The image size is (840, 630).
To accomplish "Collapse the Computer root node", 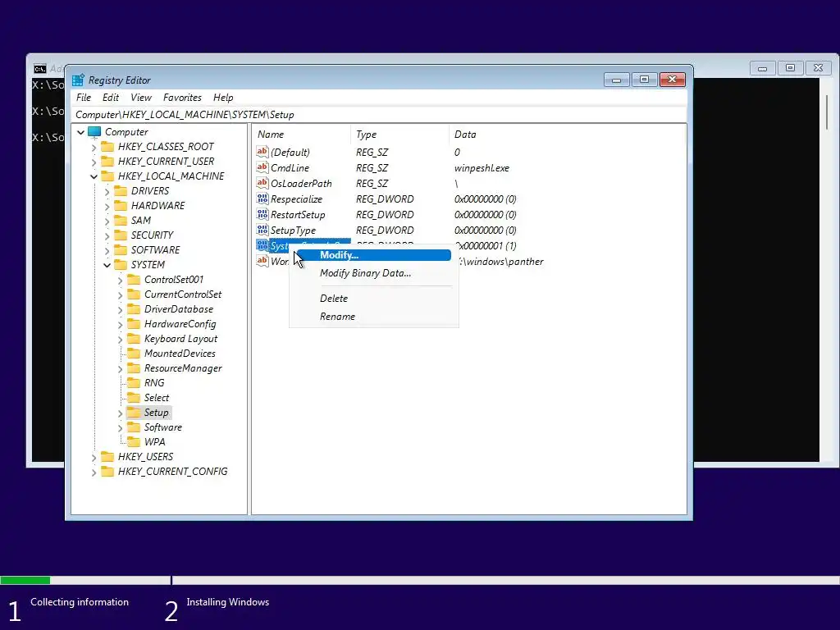I will click(81, 132).
